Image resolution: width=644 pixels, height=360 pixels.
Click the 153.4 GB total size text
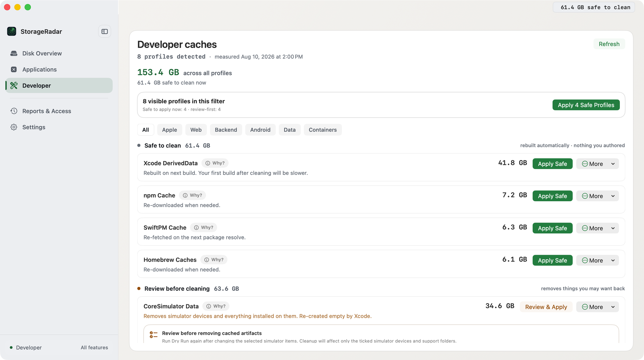pyautogui.click(x=158, y=72)
